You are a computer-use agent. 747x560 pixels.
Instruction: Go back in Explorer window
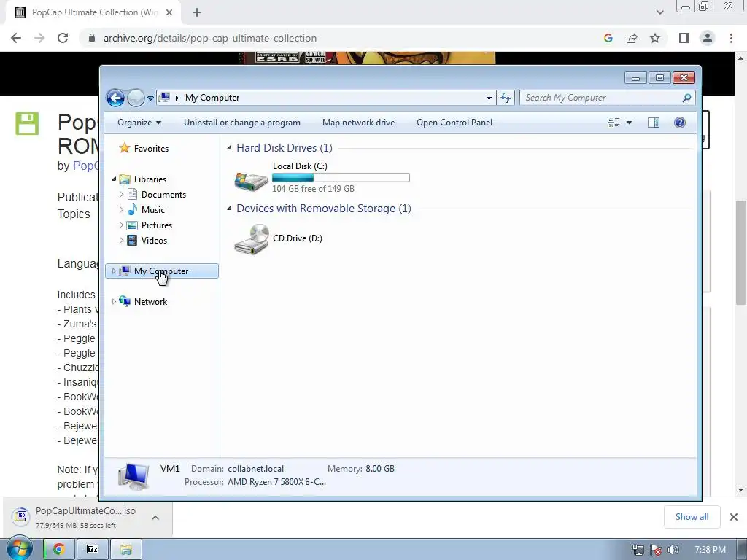point(115,98)
